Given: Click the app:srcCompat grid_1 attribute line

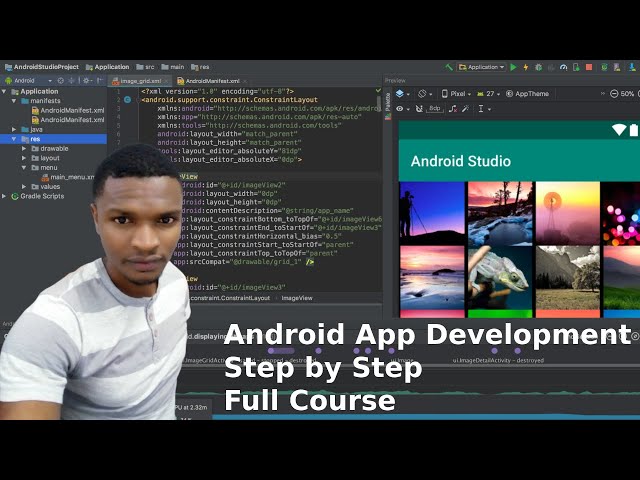Looking at the screenshot, I should (x=244, y=262).
